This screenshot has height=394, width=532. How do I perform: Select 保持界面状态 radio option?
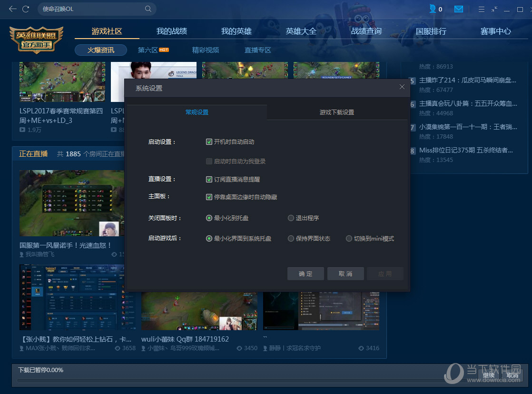pyautogui.click(x=291, y=239)
